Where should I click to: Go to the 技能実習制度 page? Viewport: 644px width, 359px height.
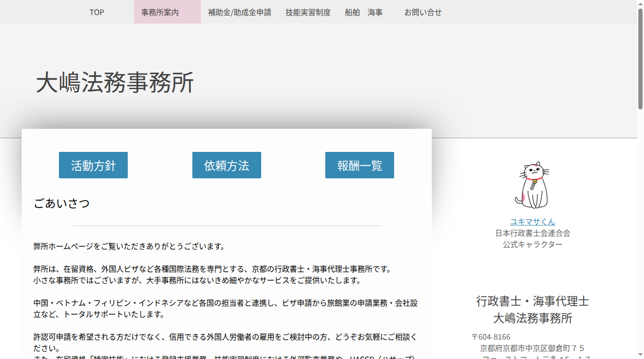click(308, 12)
